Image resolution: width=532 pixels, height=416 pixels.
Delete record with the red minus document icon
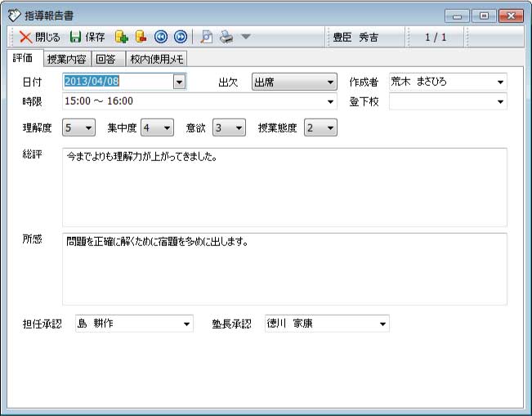pos(141,37)
